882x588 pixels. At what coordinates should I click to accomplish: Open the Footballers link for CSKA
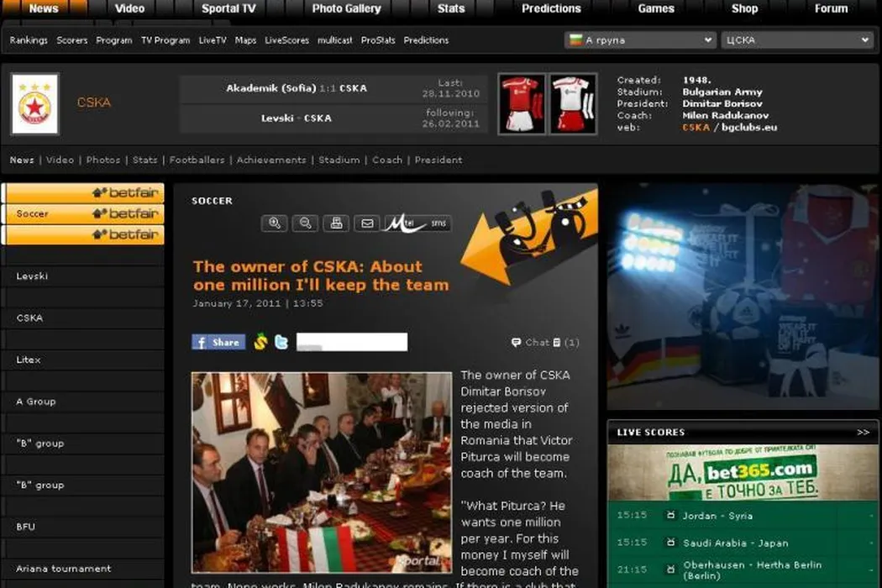[x=197, y=160]
